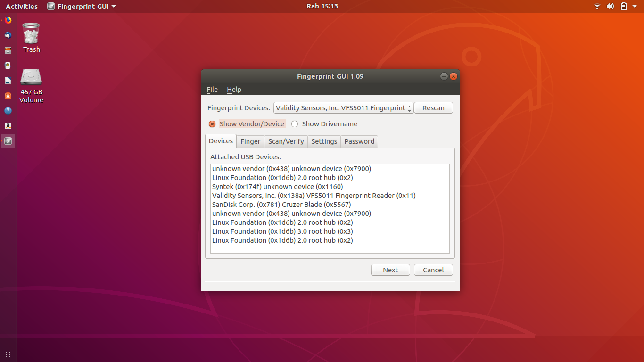Click the Activities button
The image size is (644, 362).
(22, 6)
